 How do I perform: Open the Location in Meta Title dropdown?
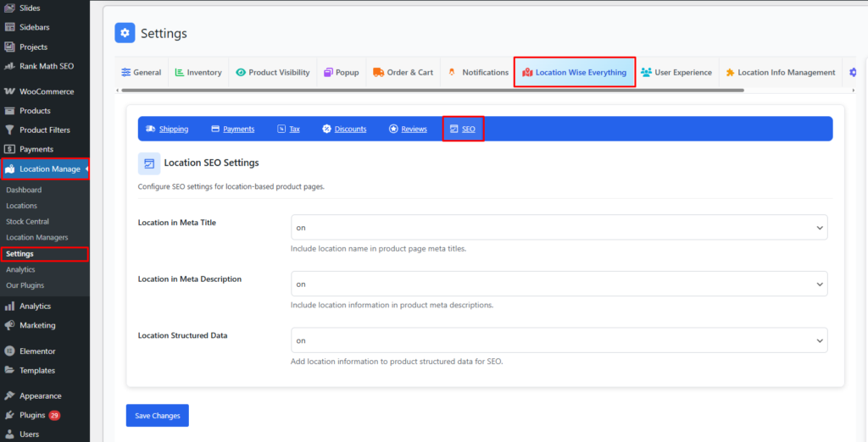pos(559,228)
